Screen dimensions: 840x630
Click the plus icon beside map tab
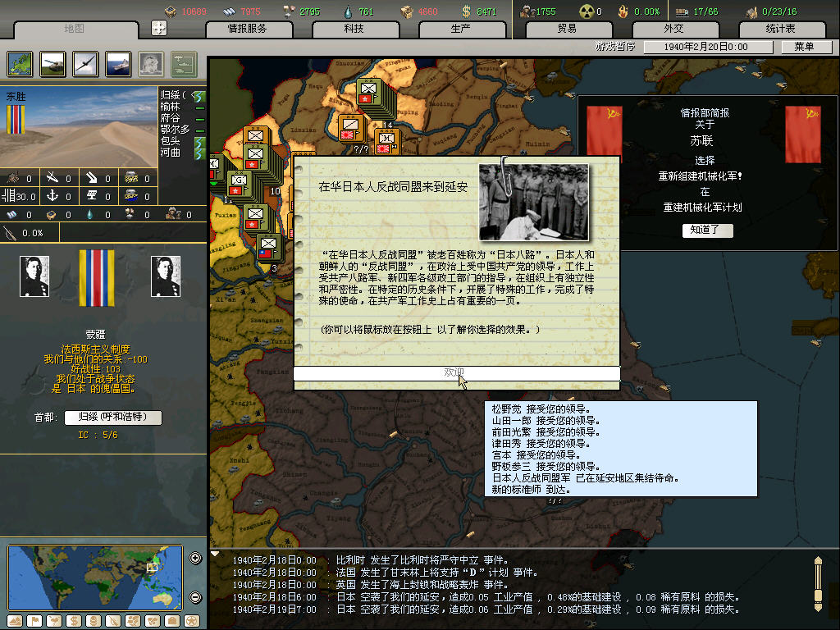159,28
